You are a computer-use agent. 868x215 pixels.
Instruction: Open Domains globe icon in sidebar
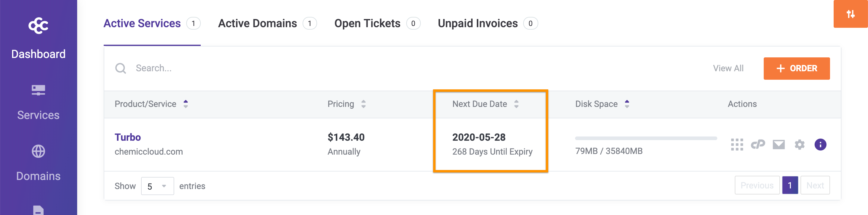tap(38, 151)
